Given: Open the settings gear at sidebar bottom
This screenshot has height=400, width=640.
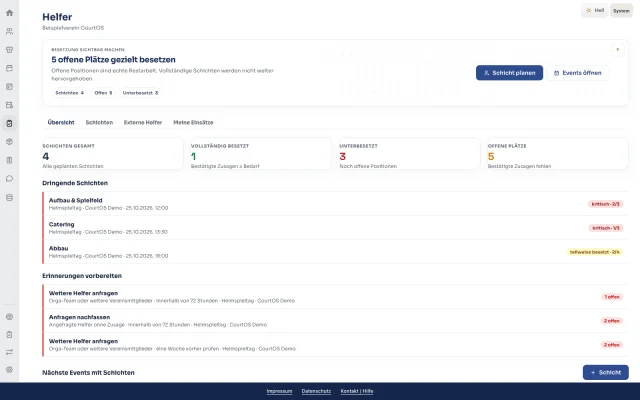Looking at the screenshot, I should coord(9,370).
